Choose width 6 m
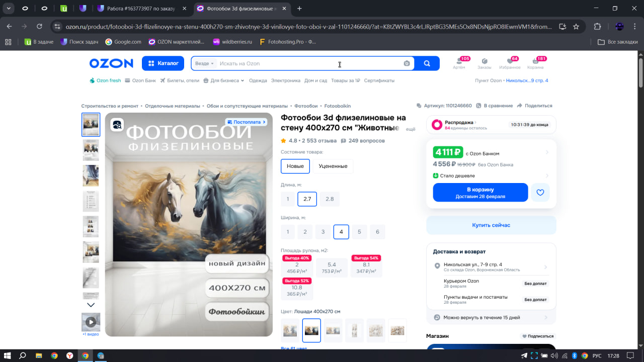 click(377, 232)
